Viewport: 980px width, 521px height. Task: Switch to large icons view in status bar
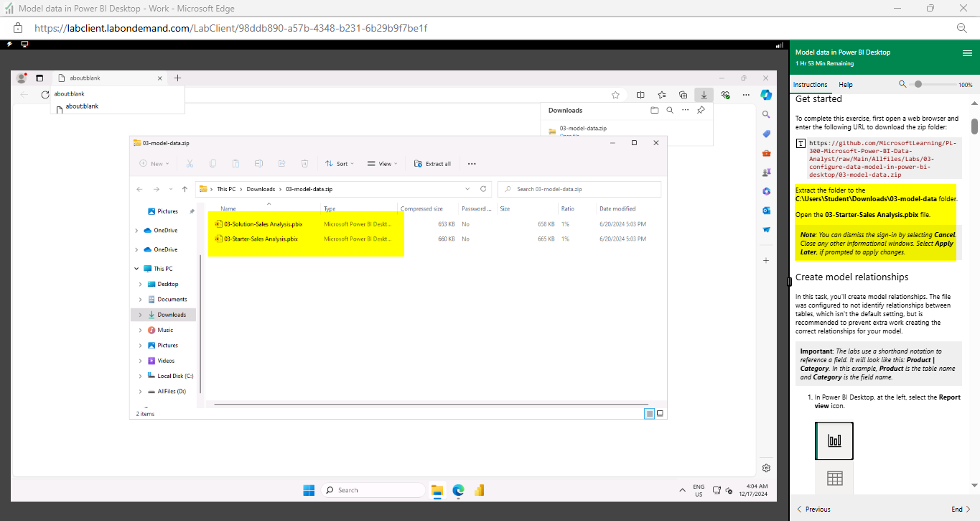click(x=660, y=413)
